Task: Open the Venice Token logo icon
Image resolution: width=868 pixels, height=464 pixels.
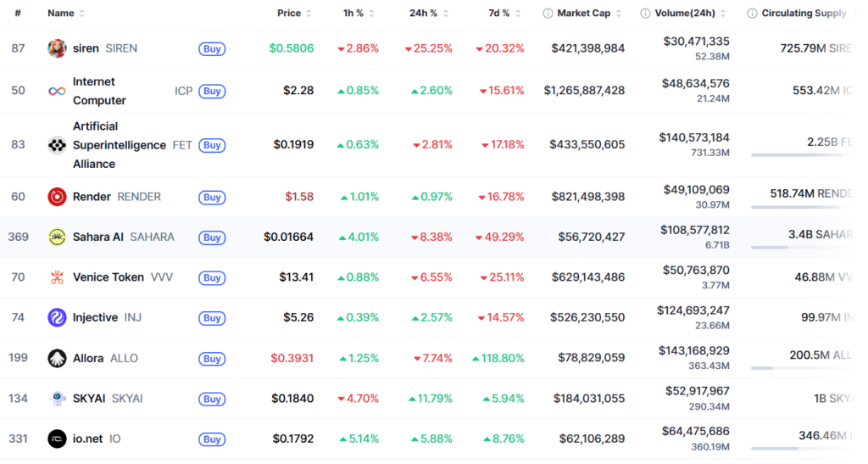Action: [57, 277]
